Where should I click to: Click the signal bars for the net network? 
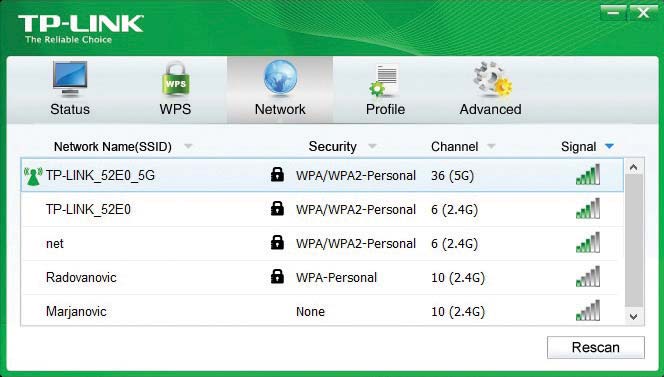[588, 242]
